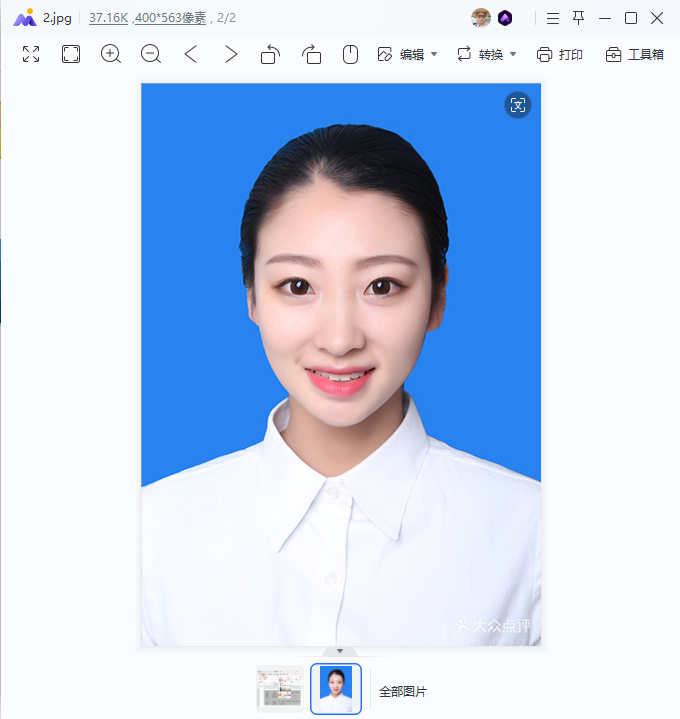Image resolution: width=680 pixels, height=719 pixels.
Task: Zoom in on the image
Action: click(111, 54)
